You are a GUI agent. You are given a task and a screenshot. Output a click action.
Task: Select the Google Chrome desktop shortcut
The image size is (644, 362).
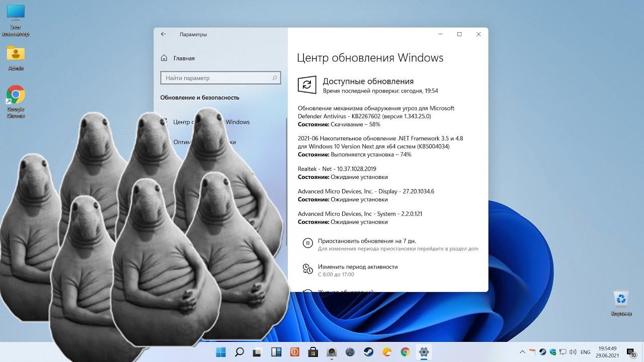pyautogui.click(x=16, y=102)
